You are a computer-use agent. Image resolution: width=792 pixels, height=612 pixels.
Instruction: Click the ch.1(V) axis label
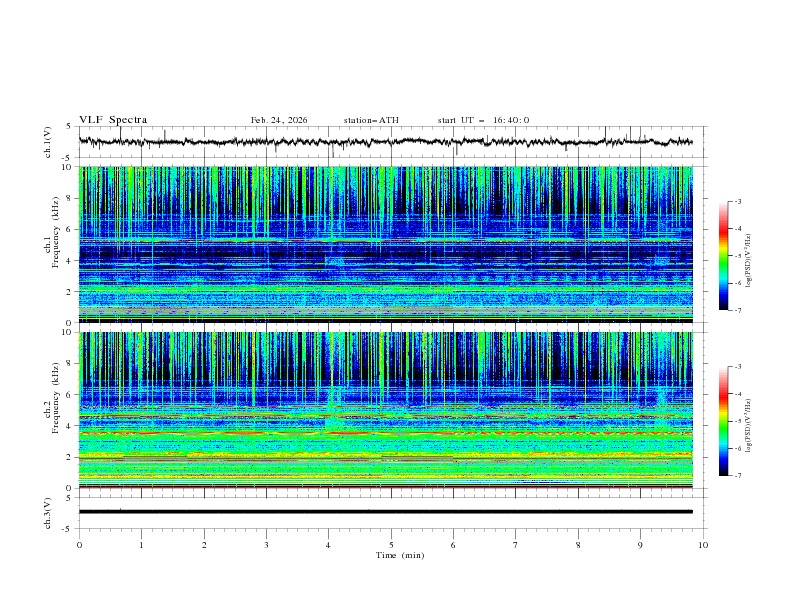pos(48,142)
